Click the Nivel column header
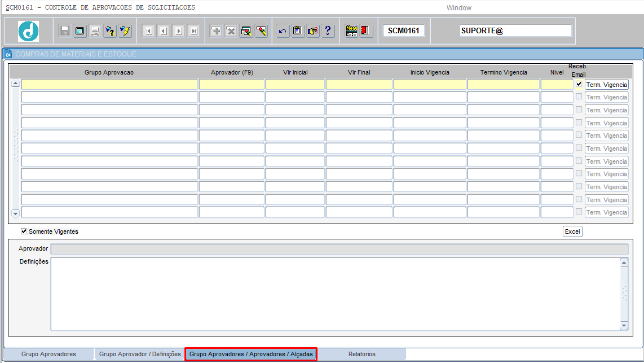Viewport: 644px width, 363px height. point(557,72)
